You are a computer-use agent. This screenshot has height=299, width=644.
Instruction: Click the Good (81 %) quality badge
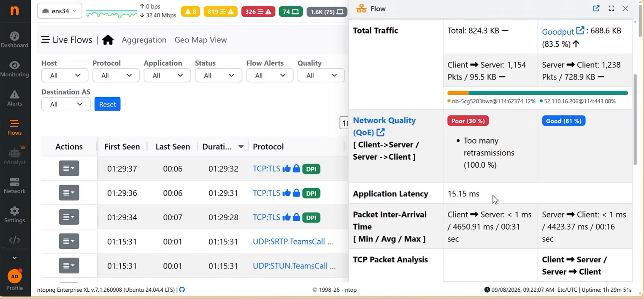[564, 121]
